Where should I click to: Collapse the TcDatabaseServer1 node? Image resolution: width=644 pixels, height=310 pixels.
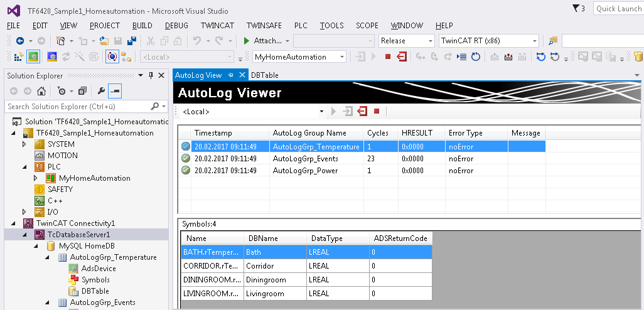click(24, 235)
